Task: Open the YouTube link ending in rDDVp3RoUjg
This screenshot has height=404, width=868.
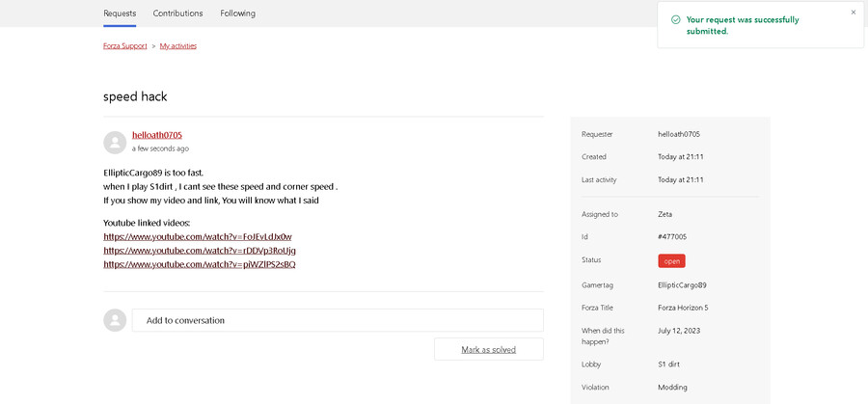Action: pyautogui.click(x=200, y=250)
